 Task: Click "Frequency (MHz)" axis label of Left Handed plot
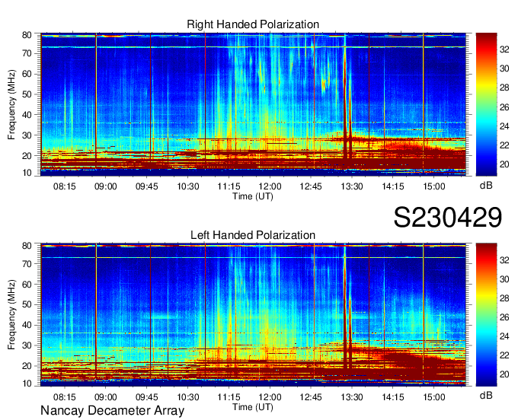[11, 315]
